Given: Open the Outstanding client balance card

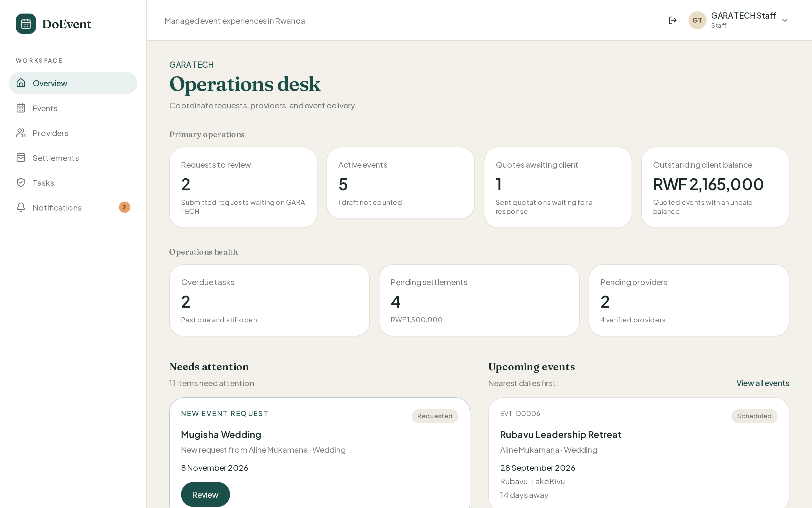Looking at the screenshot, I should (x=715, y=187).
